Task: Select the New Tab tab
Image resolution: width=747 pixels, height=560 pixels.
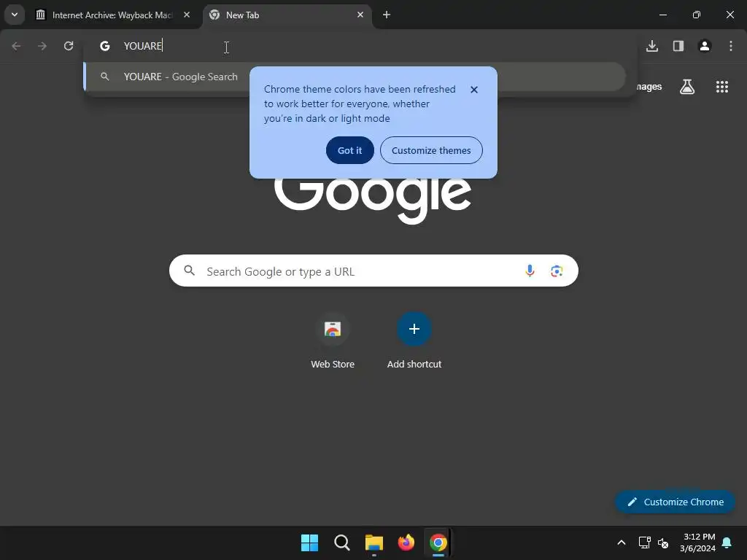Action: coord(287,15)
